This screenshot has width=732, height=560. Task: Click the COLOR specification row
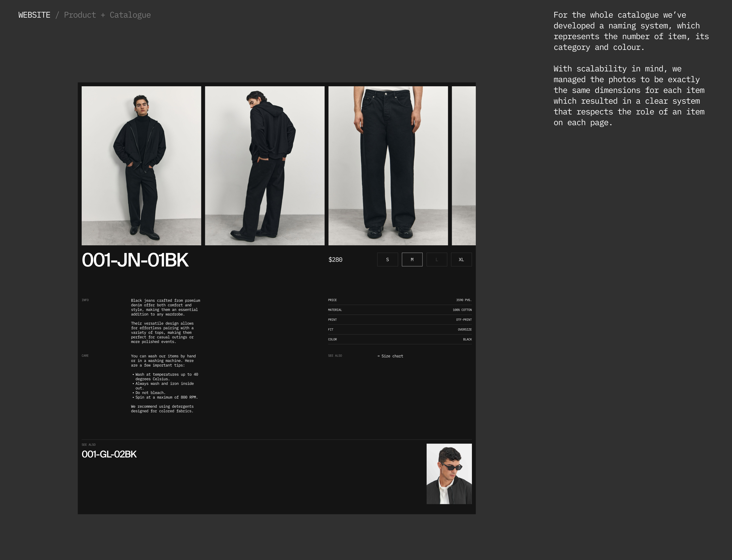pyautogui.click(x=399, y=339)
